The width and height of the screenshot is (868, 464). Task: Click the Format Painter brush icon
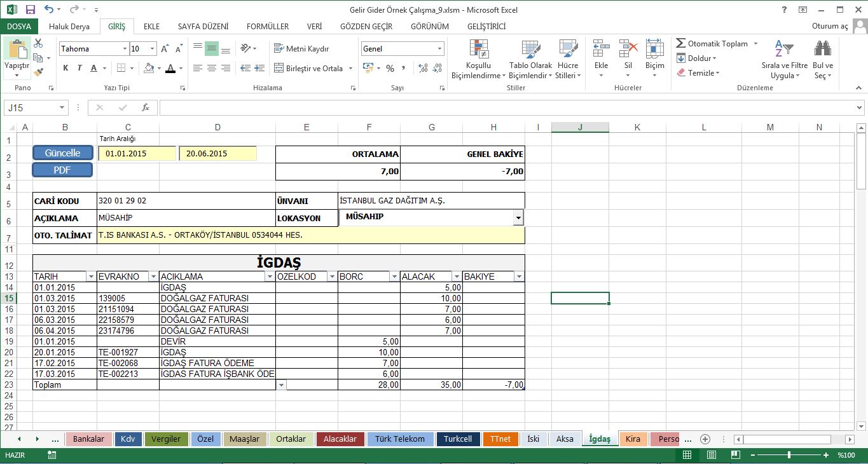point(38,72)
